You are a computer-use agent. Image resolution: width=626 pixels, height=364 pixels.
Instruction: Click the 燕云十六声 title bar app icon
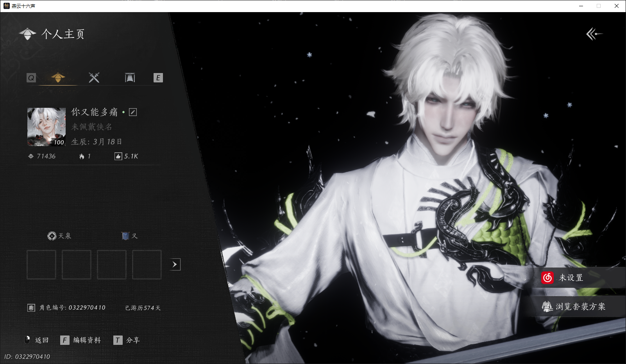click(6, 6)
